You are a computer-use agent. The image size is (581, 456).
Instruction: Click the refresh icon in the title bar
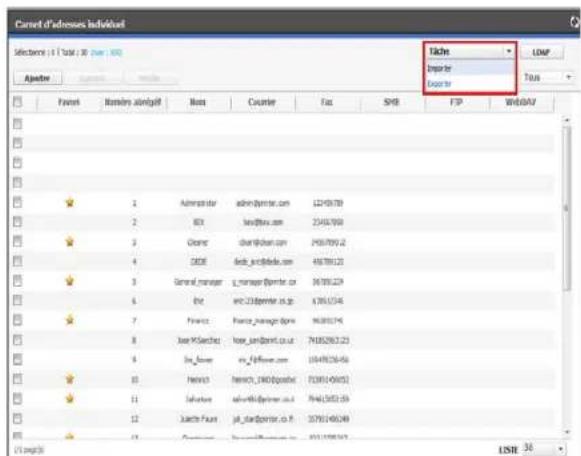click(x=575, y=22)
